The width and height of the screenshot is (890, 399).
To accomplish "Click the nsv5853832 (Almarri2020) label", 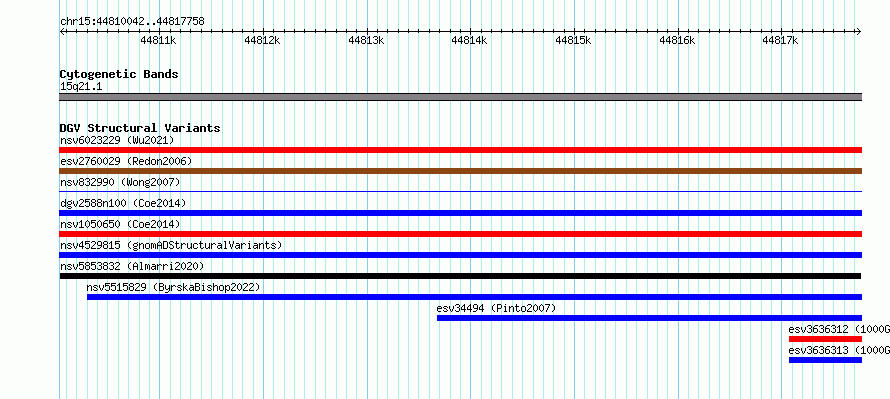I will tap(132, 266).
